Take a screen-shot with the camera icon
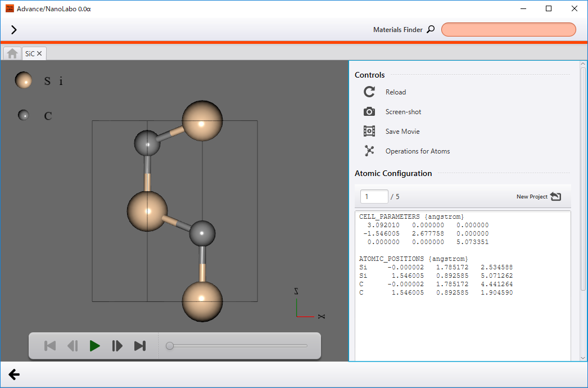The width and height of the screenshot is (588, 388). [x=369, y=111]
